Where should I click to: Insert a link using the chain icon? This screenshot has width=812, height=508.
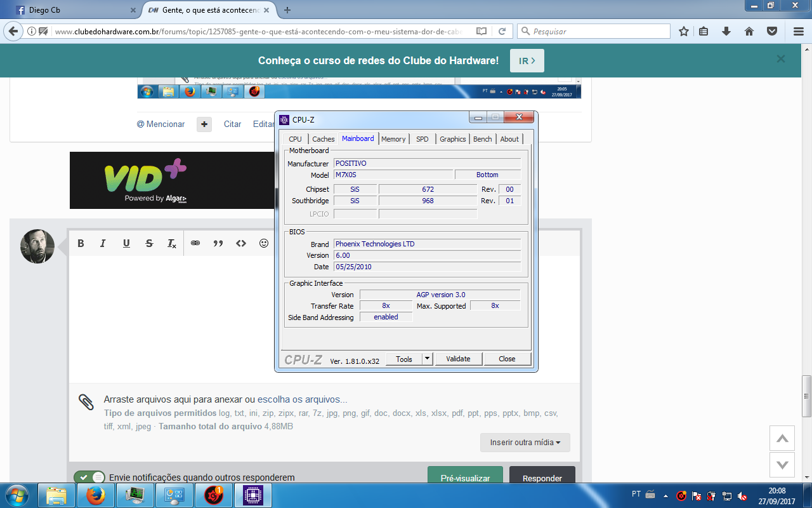195,243
